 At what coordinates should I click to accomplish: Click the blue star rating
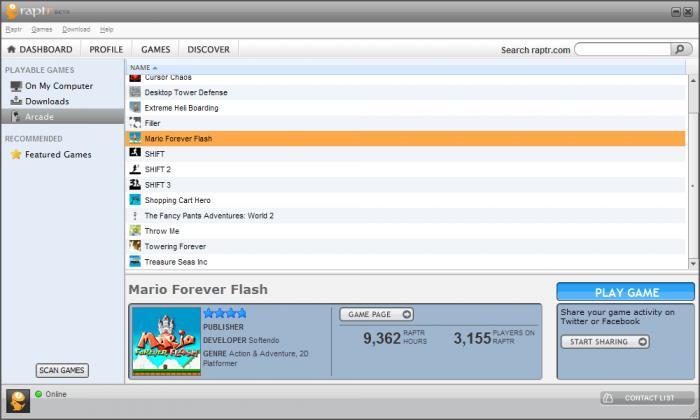(225, 313)
